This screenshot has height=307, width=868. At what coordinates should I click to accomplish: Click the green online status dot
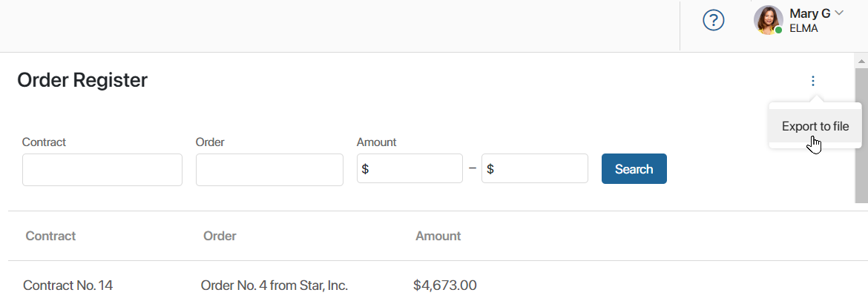(x=778, y=30)
